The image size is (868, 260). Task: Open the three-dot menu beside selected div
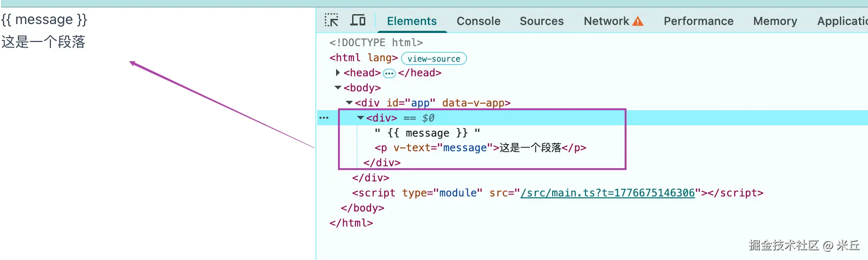click(x=324, y=118)
